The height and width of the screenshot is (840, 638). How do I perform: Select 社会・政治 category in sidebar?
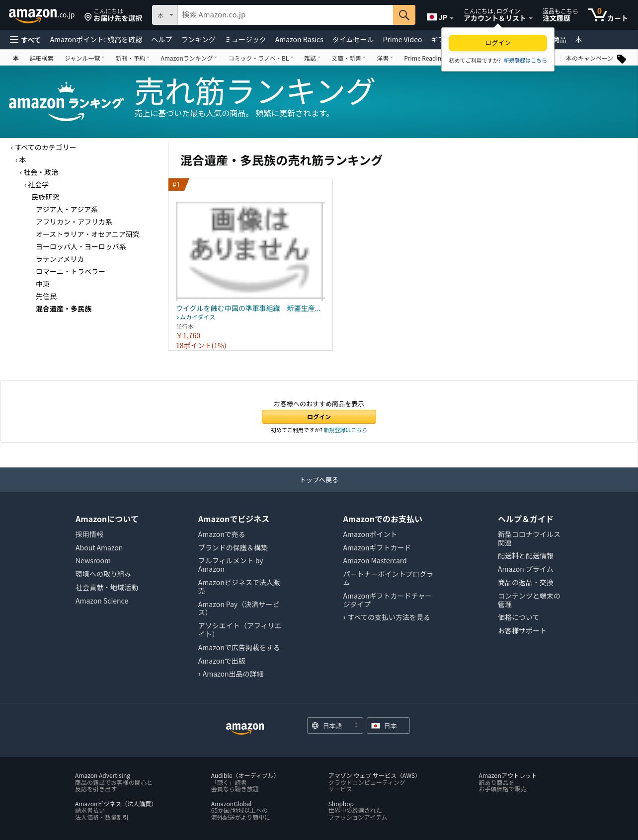(x=41, y=172)
